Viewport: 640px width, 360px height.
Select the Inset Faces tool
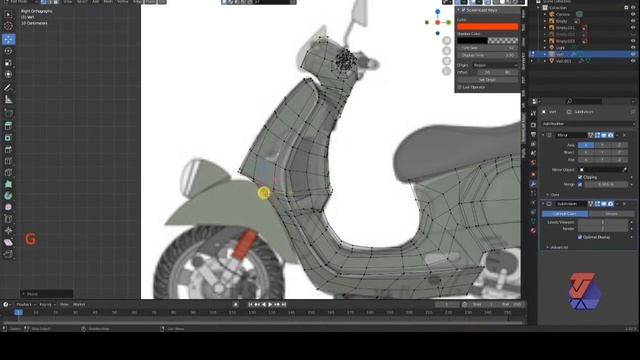(x=8, y=138)
